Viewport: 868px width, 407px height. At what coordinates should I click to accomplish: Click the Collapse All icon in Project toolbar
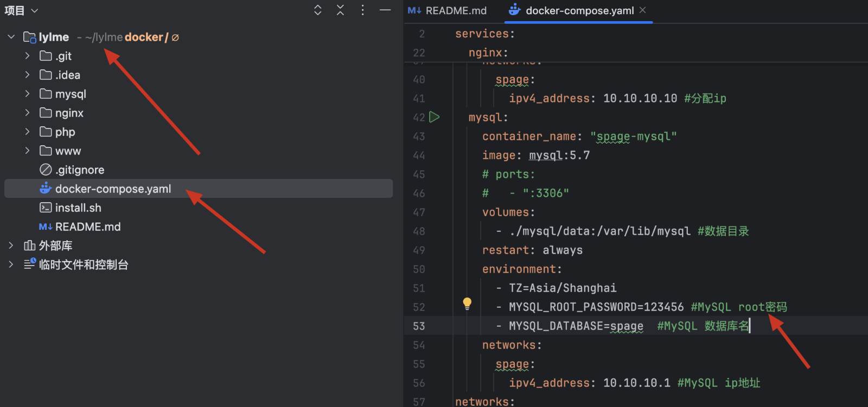point(340,10)
